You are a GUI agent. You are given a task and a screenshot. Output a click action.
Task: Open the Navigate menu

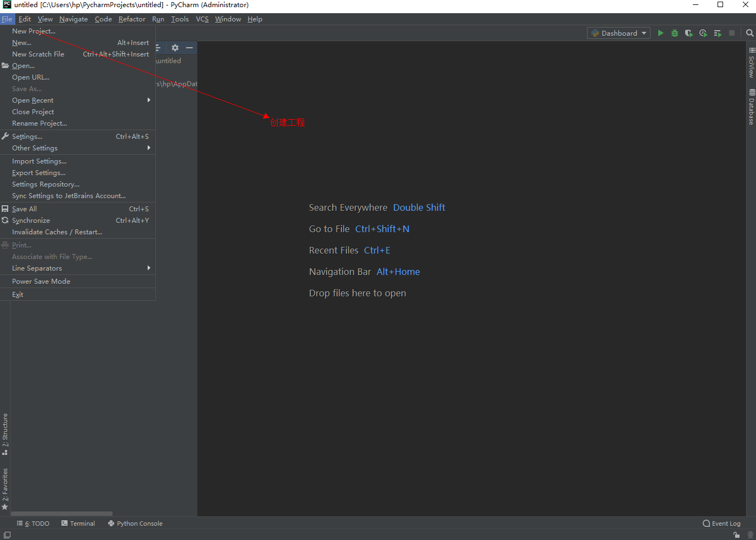click(74, 19)
